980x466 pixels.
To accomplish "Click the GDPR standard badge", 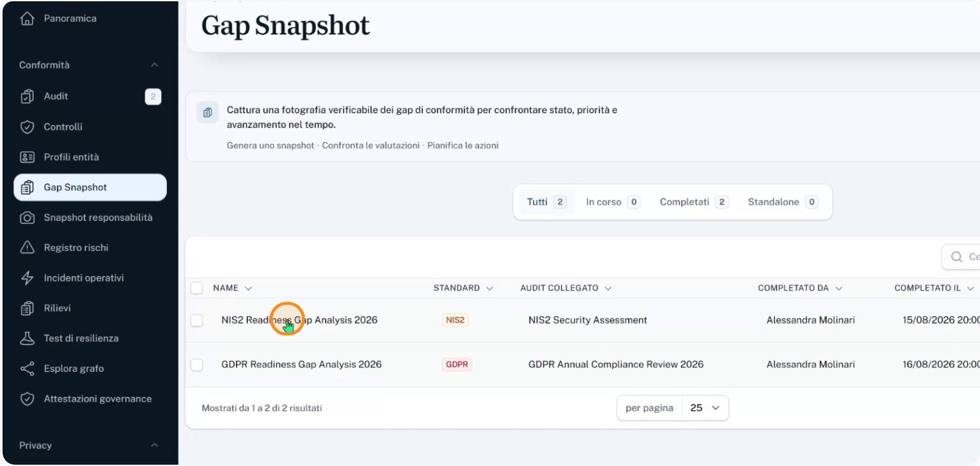I will pos(457,365).
